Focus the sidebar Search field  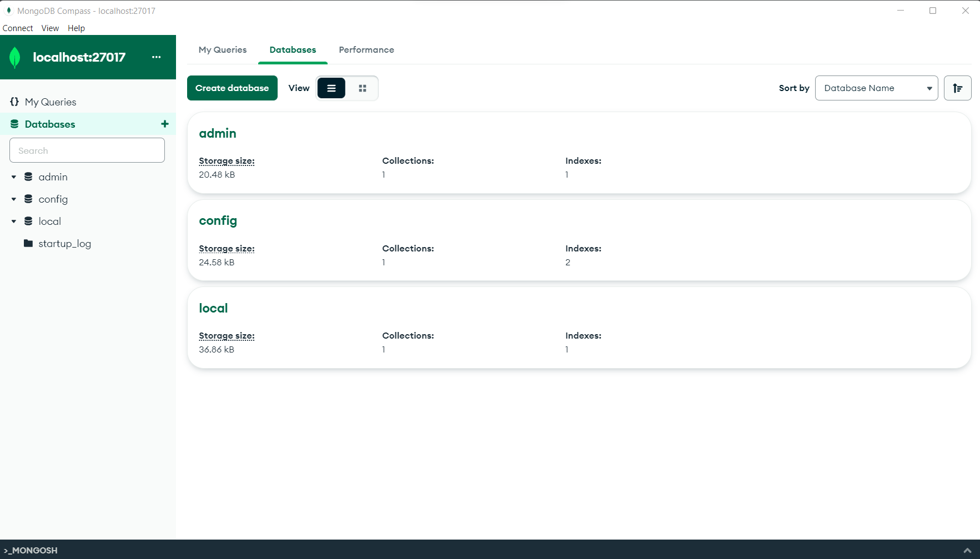coord(87,150)
